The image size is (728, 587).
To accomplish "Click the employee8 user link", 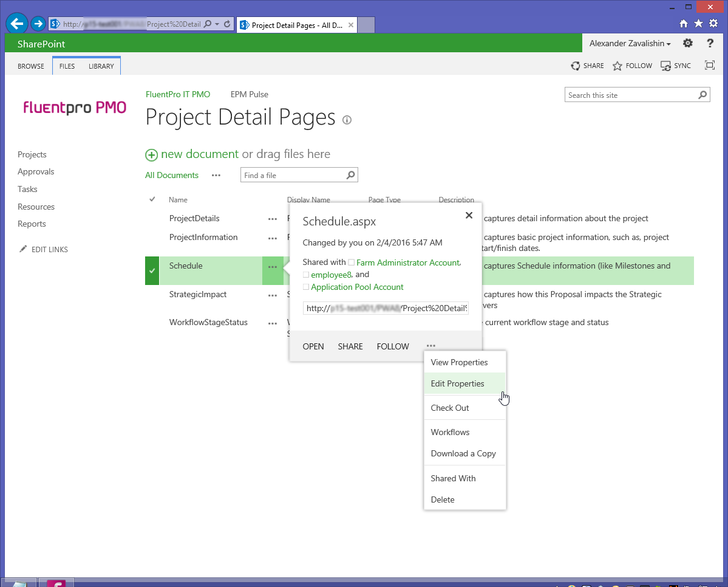I will 331,275.
